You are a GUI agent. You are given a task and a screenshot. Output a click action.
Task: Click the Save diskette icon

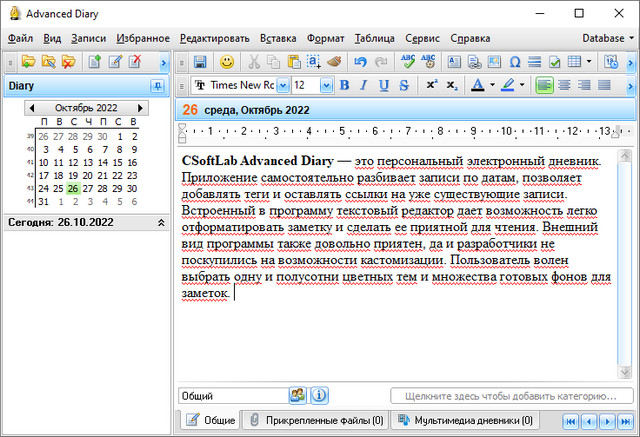point(200,62)
